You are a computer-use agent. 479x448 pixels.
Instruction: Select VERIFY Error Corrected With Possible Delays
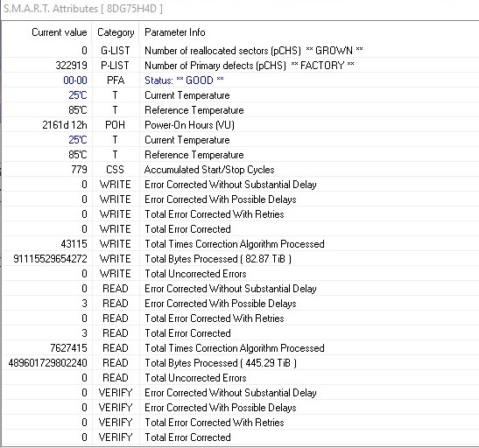(241, 408)
